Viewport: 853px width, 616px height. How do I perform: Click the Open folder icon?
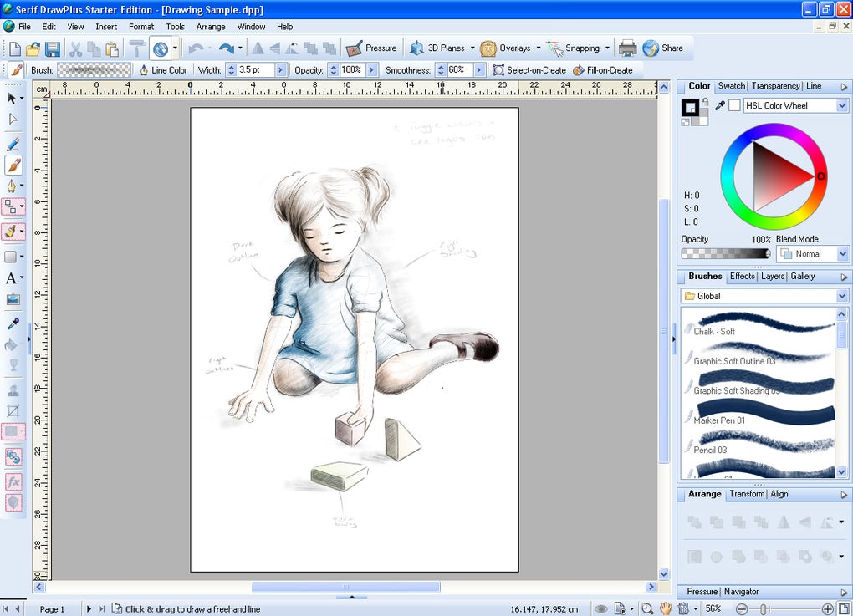[x=33, y=49]
